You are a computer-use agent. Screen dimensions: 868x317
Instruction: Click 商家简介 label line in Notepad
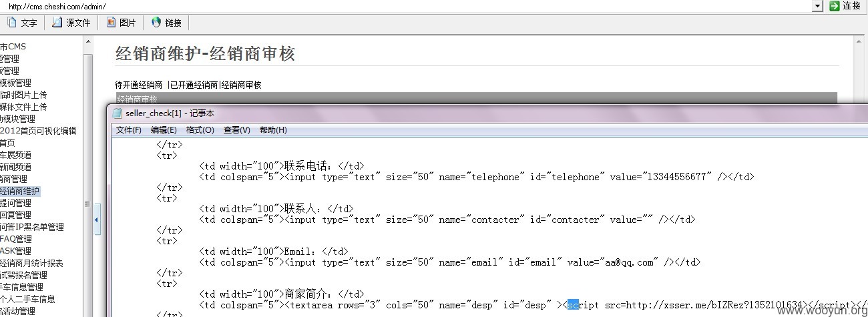281,294
